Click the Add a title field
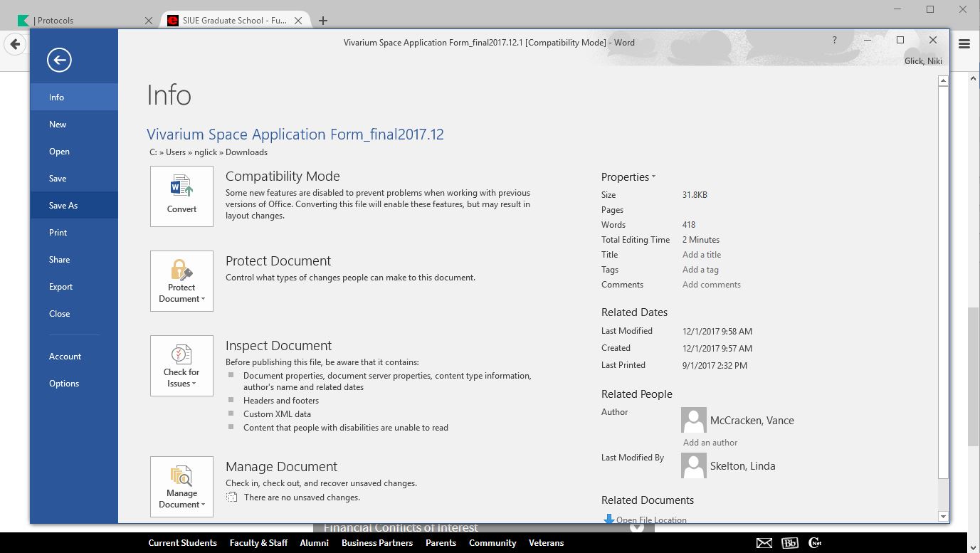 coord(702,255)
